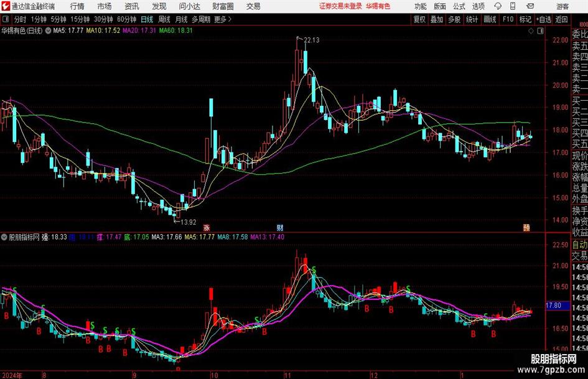
Task: Click the MA60: 18.31 label
Action: tap(175, 30)
